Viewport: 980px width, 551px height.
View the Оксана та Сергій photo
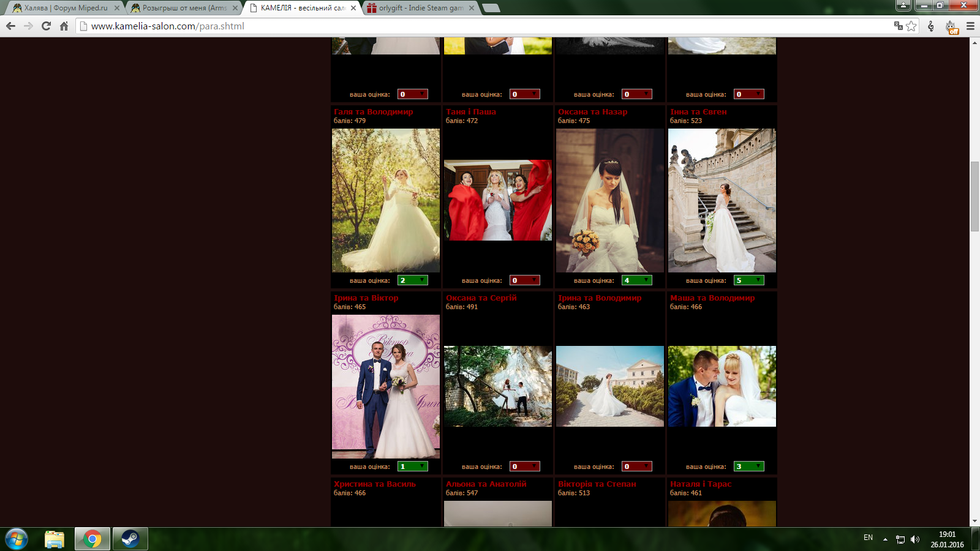click(x=498, y=386)
